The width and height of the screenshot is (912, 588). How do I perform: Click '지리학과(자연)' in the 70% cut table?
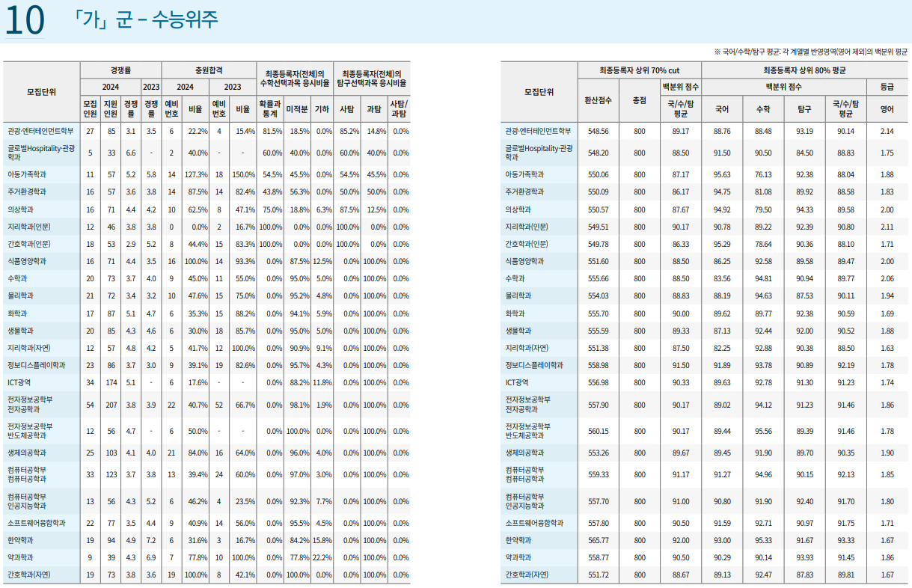[527, 348]
